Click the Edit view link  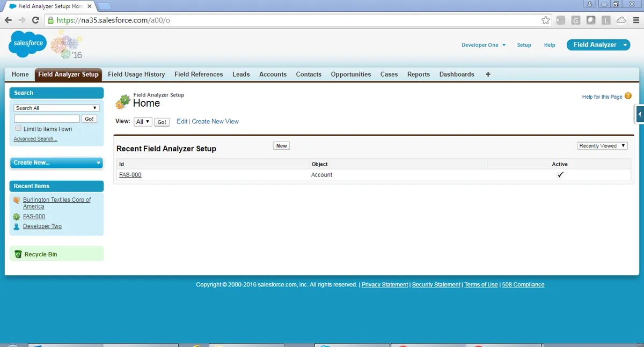pyautogui.click(x=182, y=122)
